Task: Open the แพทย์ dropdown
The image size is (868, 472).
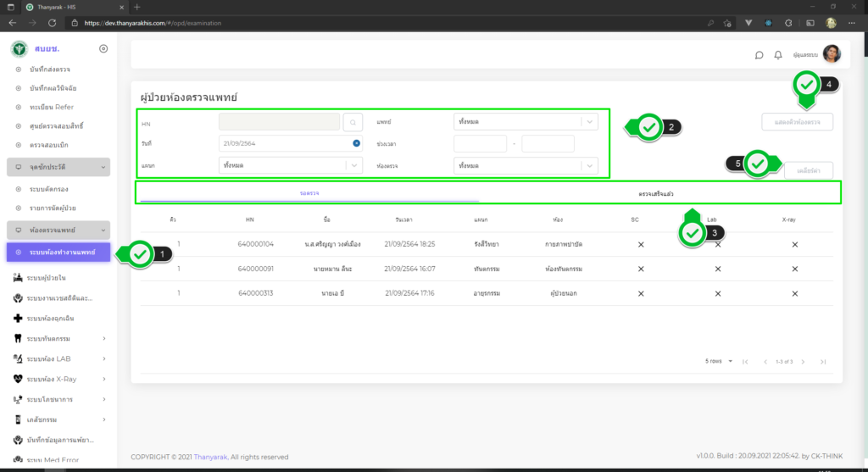Action: tap(526, 122)
